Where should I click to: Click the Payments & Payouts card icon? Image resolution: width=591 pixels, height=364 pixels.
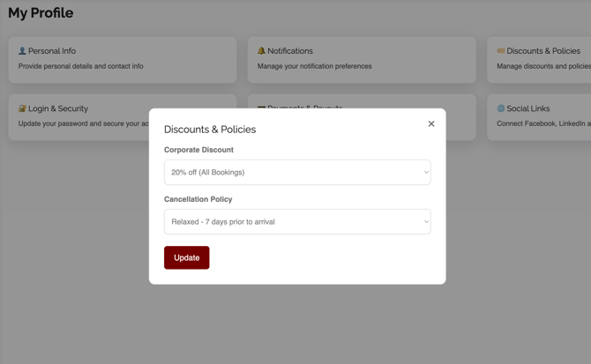261,108
